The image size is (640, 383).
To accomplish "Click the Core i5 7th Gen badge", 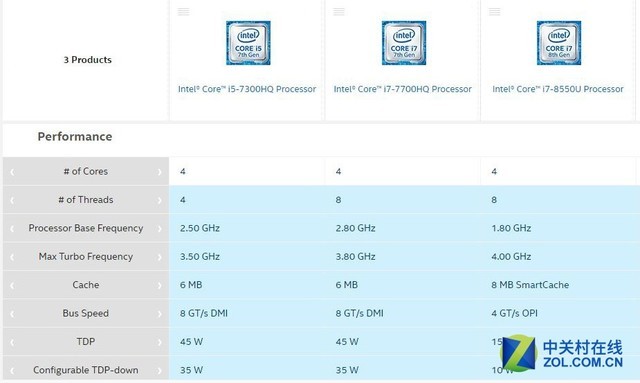I will [x=248, y=43].
